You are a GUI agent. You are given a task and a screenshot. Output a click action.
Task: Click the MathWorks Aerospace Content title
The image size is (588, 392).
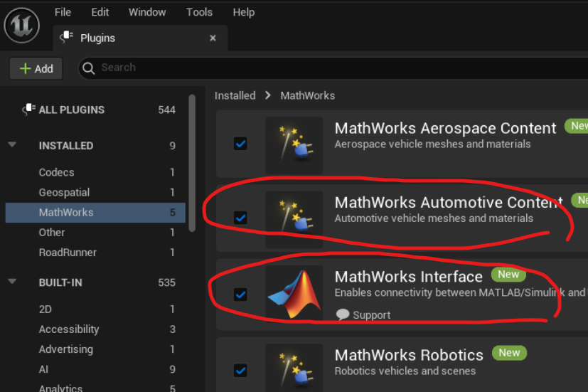click(x=445, y=128)
